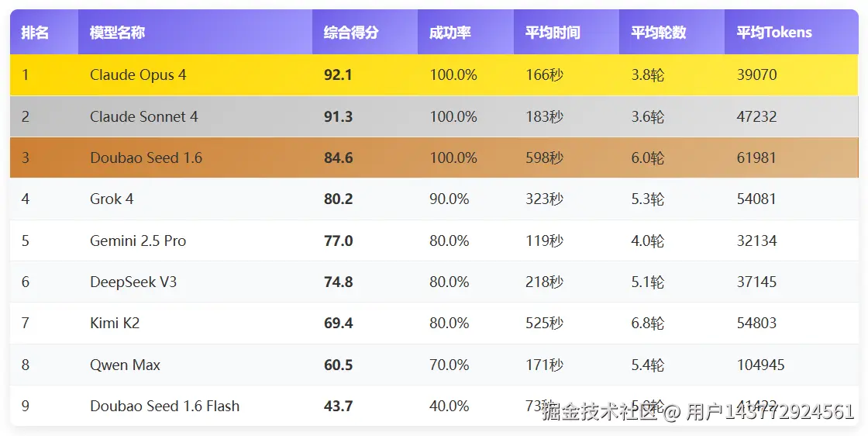Click score 69.4 for Kimi K2
This screenshot has width=868, height=436.
tap(338, 323)
